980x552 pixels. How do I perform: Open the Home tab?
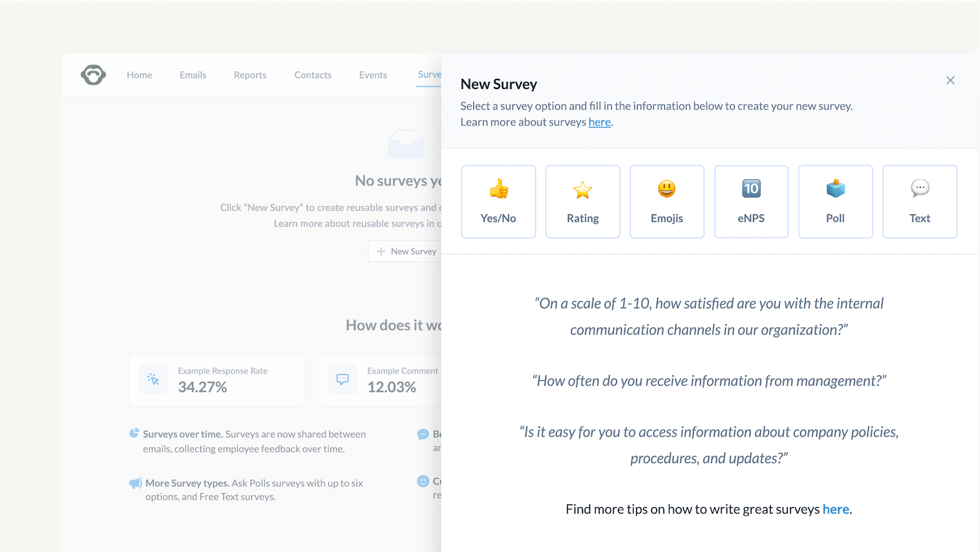tap(139, 75)
